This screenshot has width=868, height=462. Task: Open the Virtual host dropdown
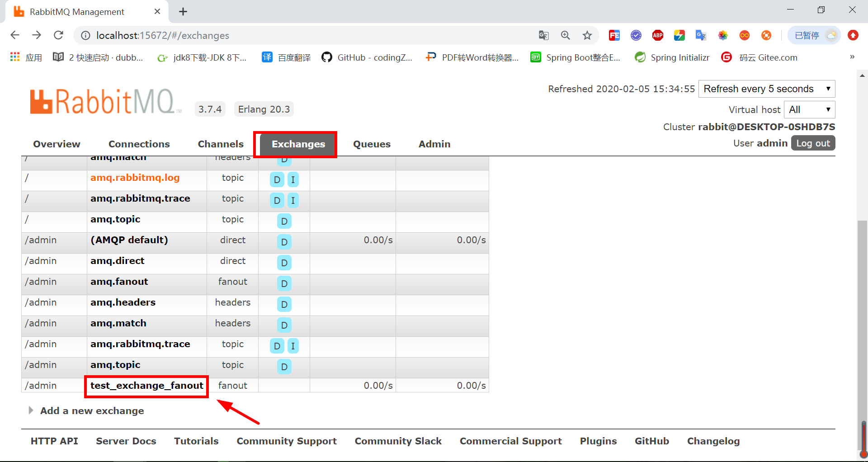click(810, 109)
